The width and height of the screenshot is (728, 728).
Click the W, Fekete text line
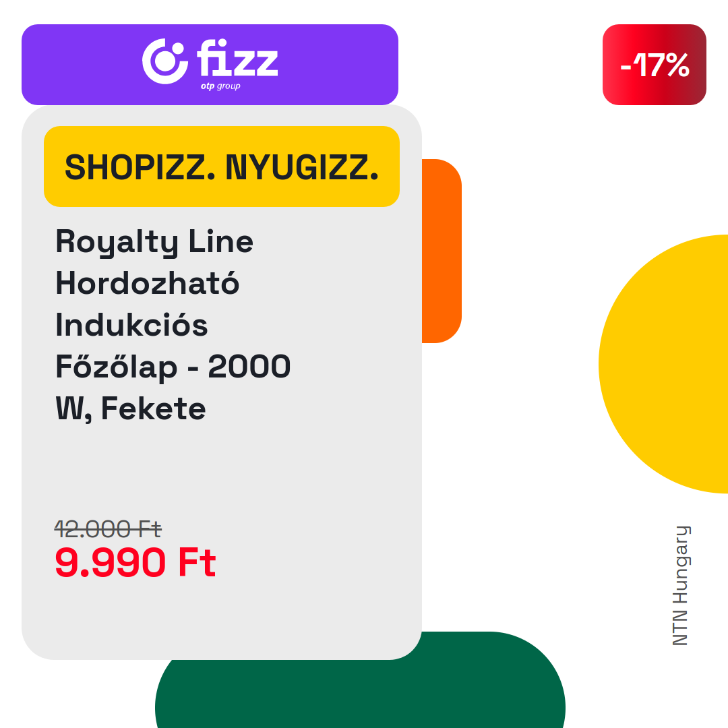131,408
